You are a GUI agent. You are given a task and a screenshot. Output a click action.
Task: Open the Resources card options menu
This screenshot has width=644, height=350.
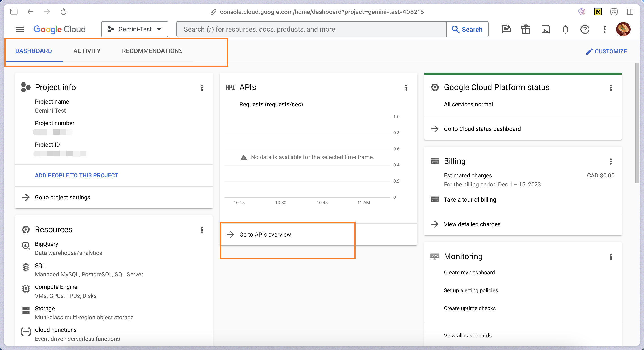(x=202, y=230)
